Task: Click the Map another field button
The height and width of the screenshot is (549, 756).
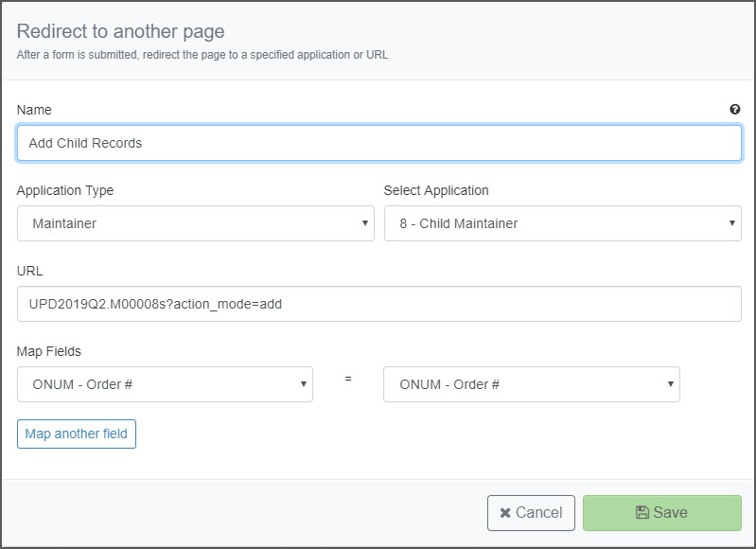Action: 77,434
